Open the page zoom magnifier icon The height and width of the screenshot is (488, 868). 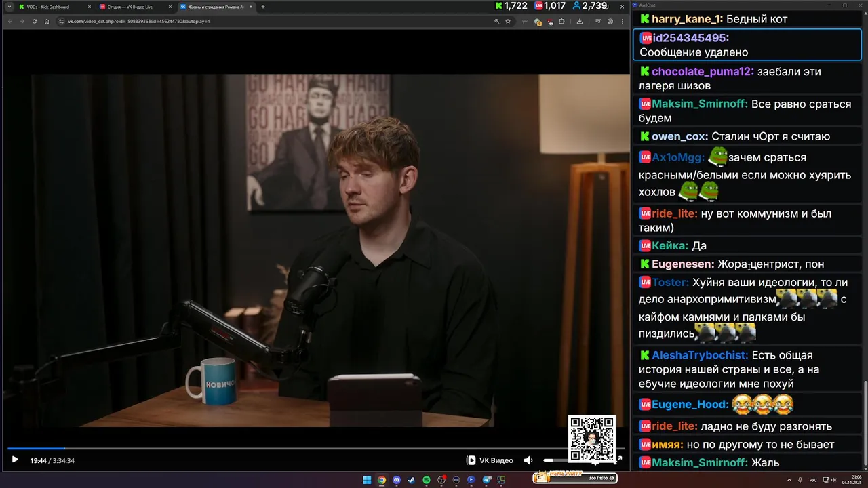pyautogui.click(x=497, y=21)
